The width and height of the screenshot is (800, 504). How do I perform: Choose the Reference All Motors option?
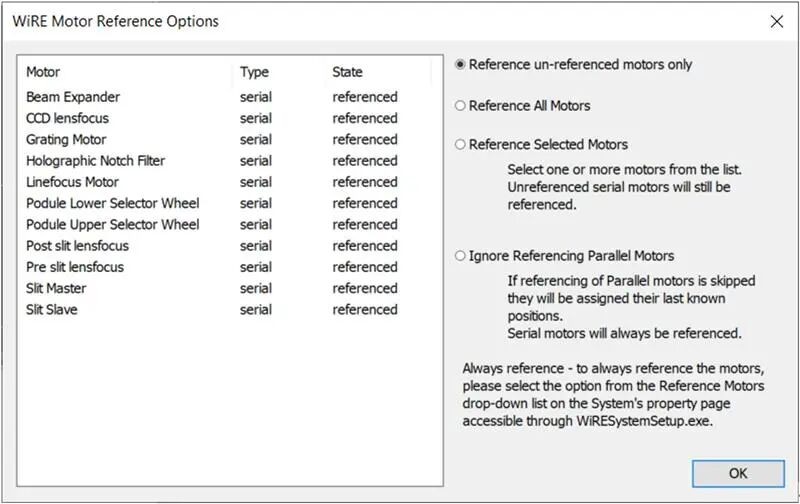click(x=461, y=106)
